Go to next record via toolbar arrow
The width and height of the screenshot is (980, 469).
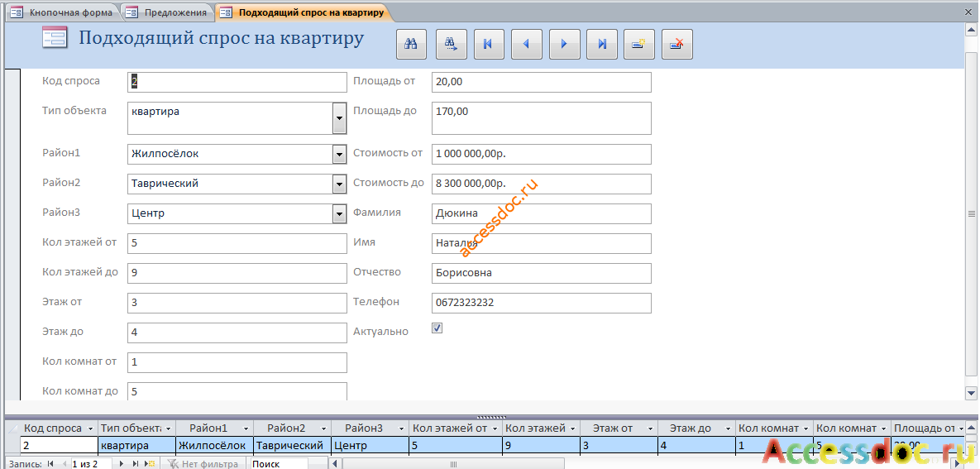pyautogui.click(x=564, y=45)
